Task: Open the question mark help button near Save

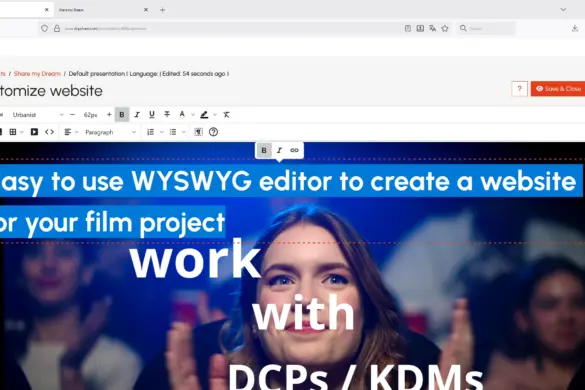Action: 519,89
